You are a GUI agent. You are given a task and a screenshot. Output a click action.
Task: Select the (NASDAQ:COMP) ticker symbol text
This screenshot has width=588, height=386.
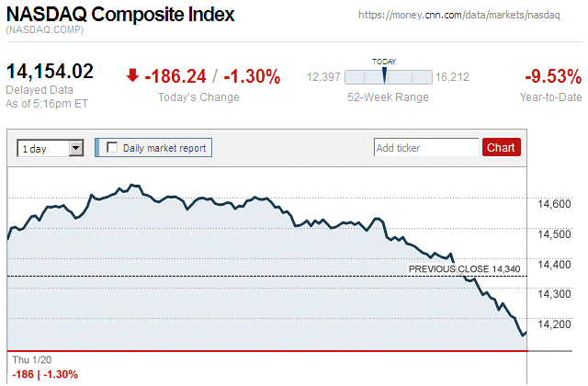(44, 31)
